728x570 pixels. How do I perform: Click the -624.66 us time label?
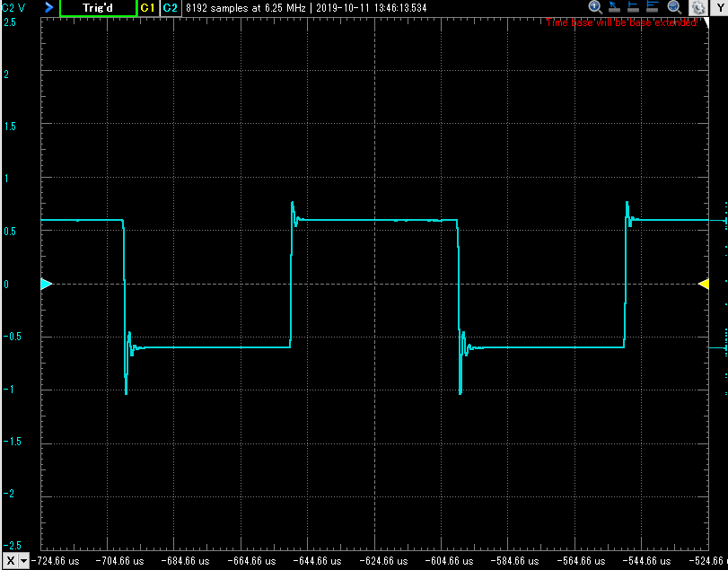pos(383,561)
